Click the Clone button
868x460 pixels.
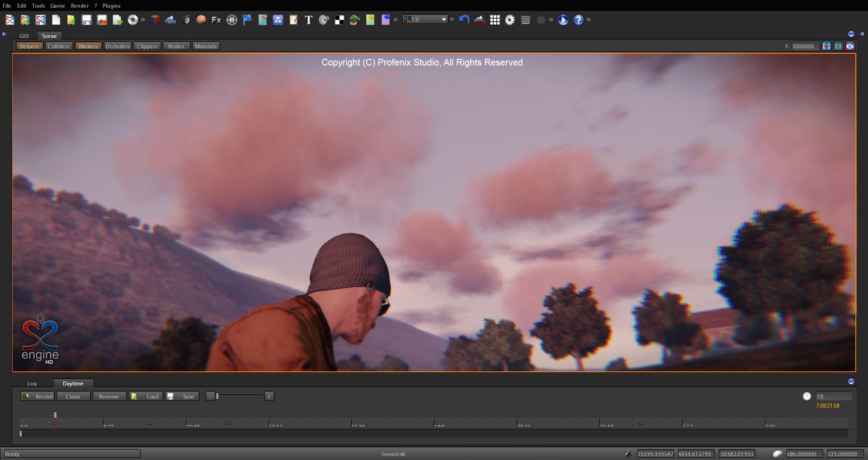(x=73, y=396)
